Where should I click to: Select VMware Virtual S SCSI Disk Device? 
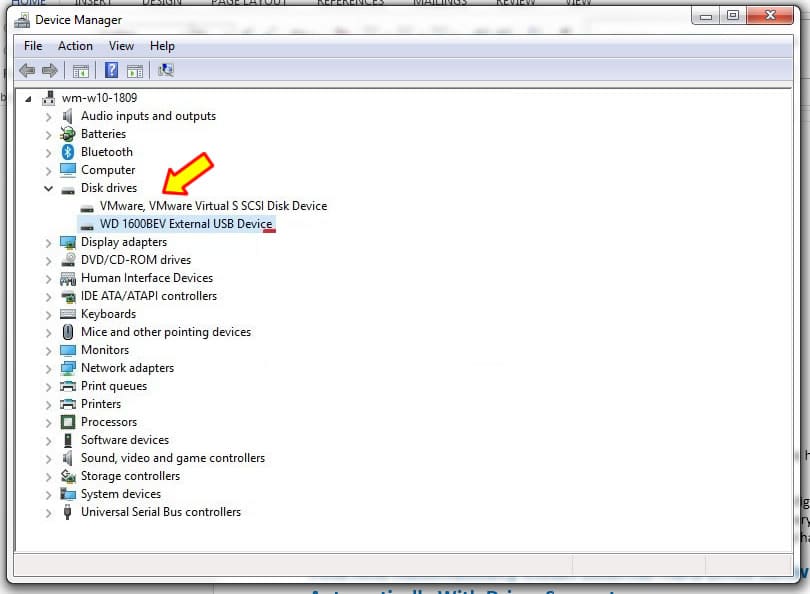(x=213, y=206)
